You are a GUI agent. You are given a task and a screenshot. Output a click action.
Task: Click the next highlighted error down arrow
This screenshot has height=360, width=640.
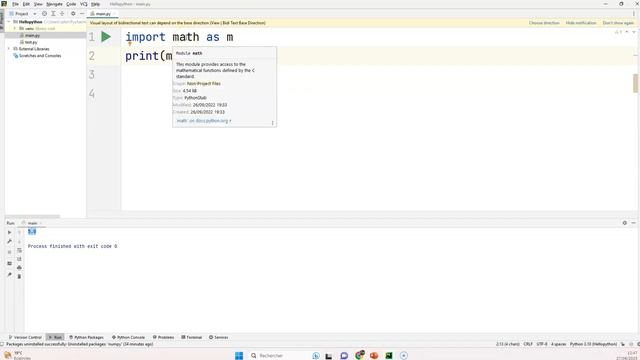(x=634, y=31)
